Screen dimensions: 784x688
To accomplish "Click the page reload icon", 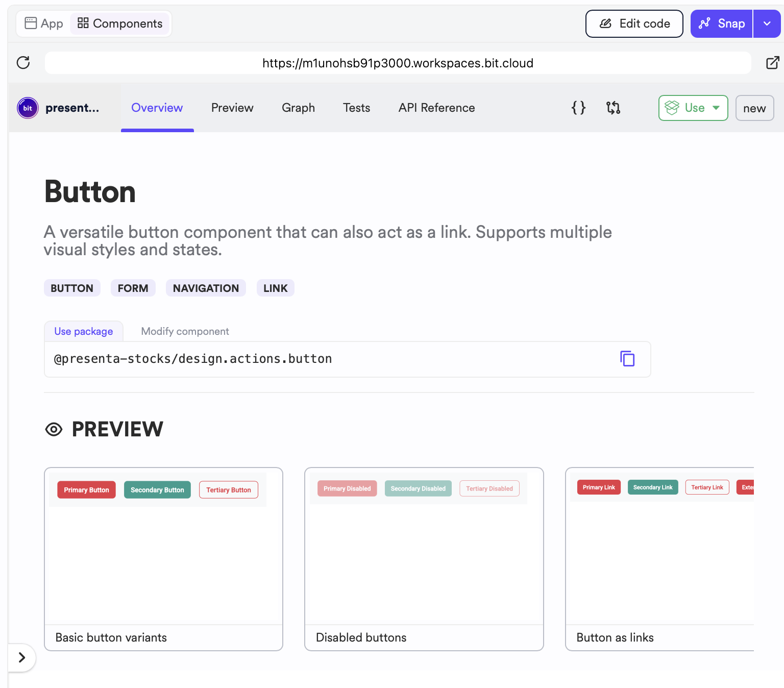I will tap(23, 63).
